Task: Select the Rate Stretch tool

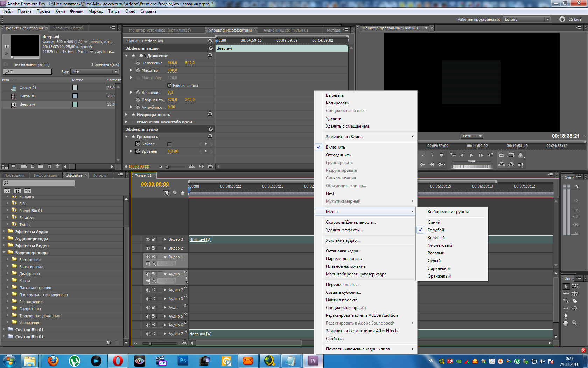Action: (x=566, y=301)
